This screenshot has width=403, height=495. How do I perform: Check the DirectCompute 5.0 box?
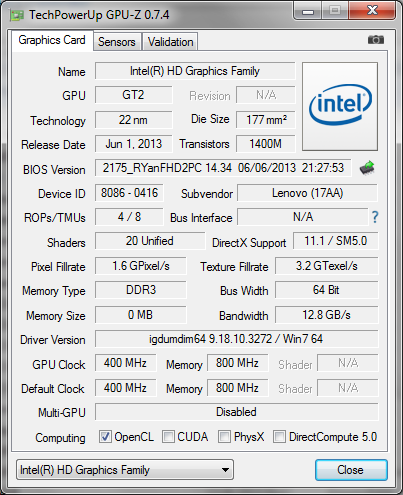point(279,437)
